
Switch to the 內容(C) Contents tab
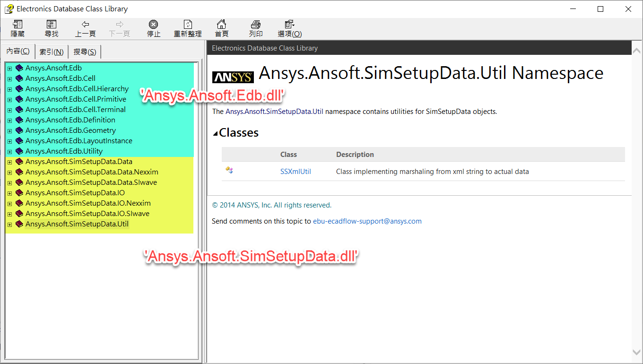point(18,51)
